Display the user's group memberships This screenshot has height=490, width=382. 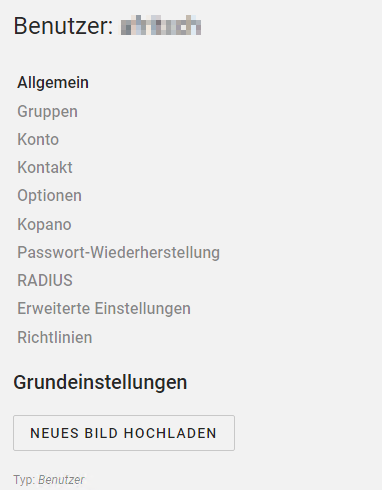click(x=47, y=111)
